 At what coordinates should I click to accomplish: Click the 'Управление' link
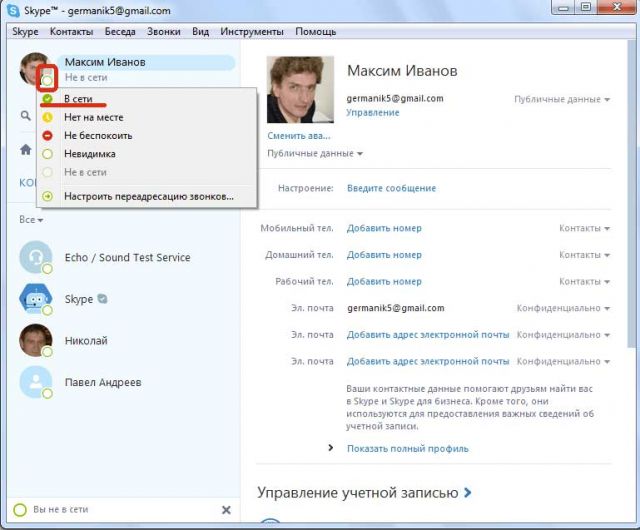[x=373, y=113]
